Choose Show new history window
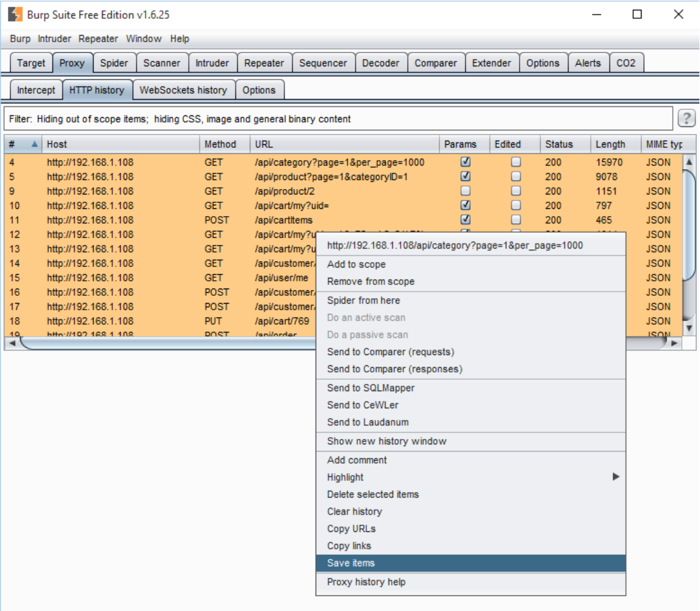Viewport: 700px width, 611px height. pyautogui.click(x=471, y=441)
